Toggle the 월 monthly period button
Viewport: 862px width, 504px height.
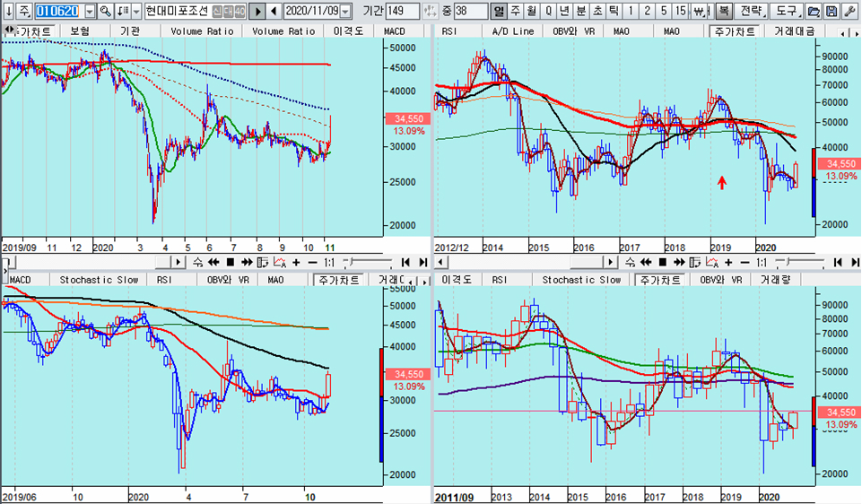coord(532,11)
